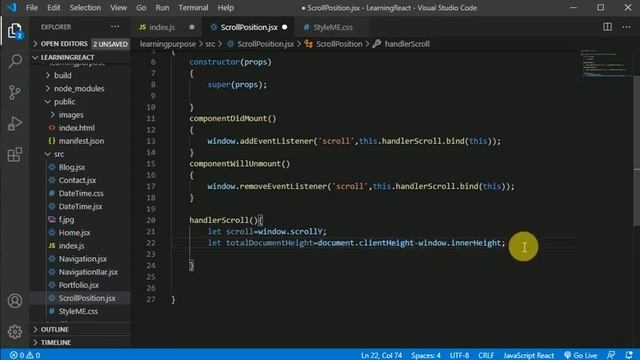Open Navigation.jsx in the explorer
Image resolution: width=640 pixels, height=360 pixels.
(x=82, y=259)
